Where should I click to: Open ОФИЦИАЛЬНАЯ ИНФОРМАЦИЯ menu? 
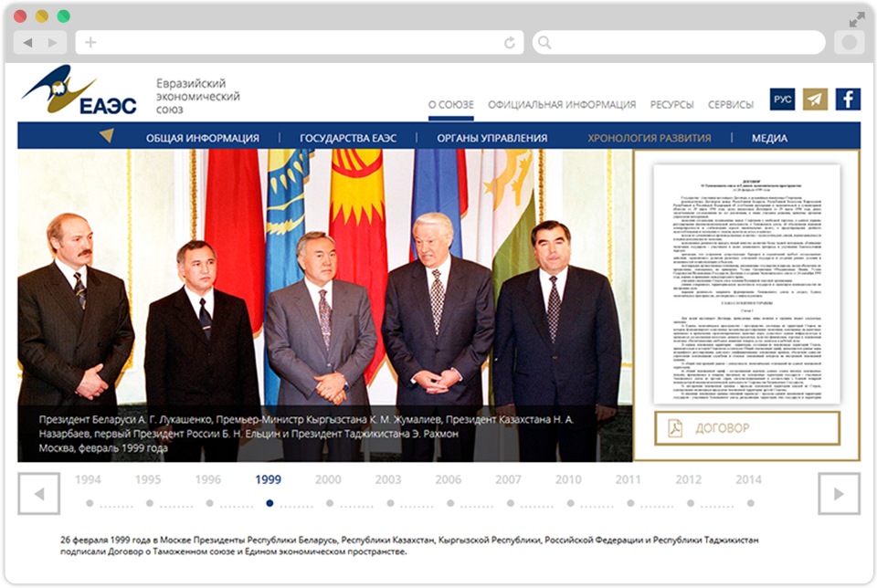562,104
